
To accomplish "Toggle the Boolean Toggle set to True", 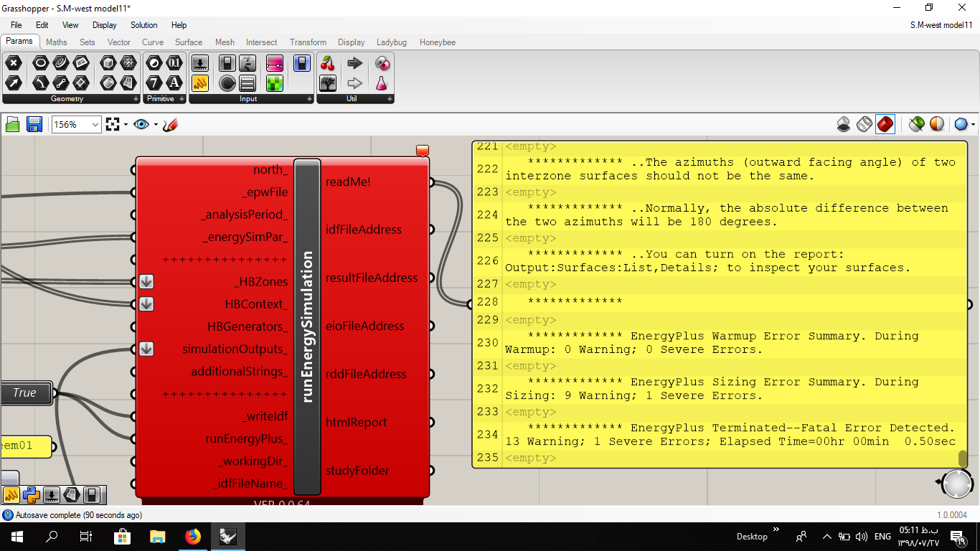I will [x=26, y=393].
